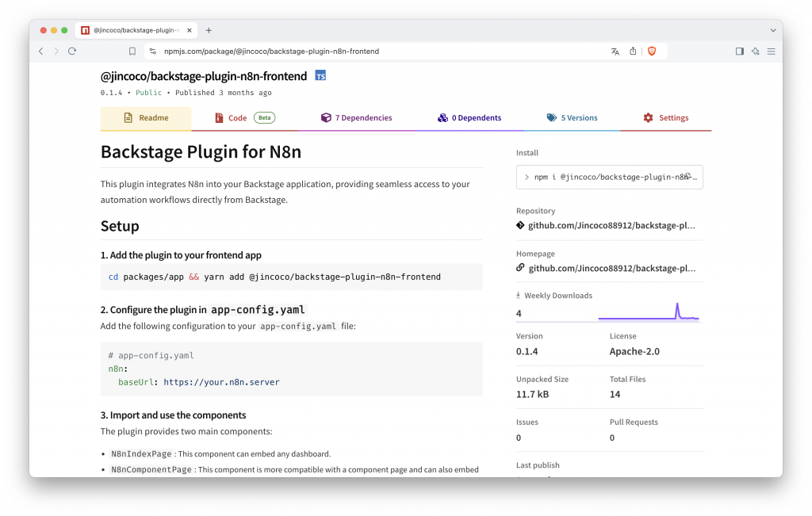Click the Public label under package name
This screenshot has width=812, height=516.
point(148,93)
